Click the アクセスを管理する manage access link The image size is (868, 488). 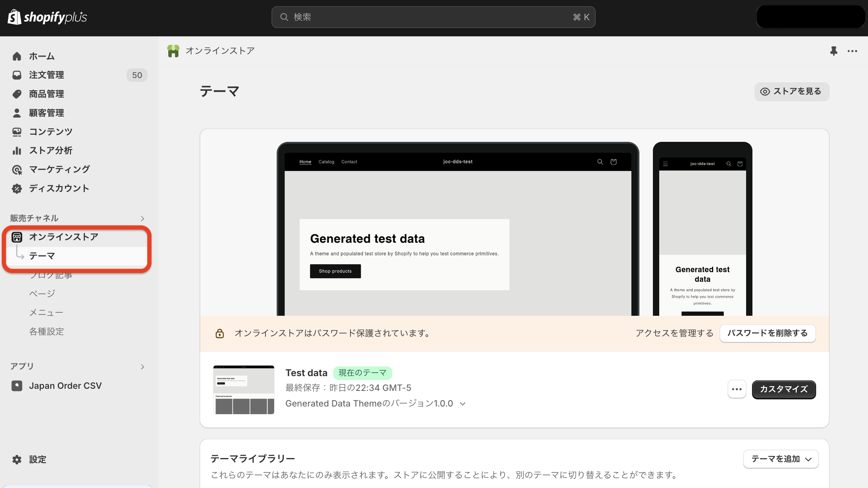coord(674,333)
